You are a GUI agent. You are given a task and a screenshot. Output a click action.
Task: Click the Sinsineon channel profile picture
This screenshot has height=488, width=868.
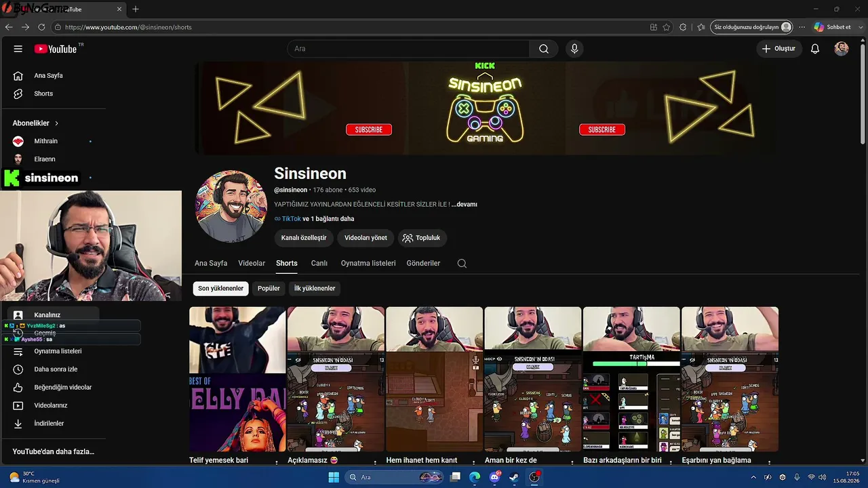(x=231, y=206)
